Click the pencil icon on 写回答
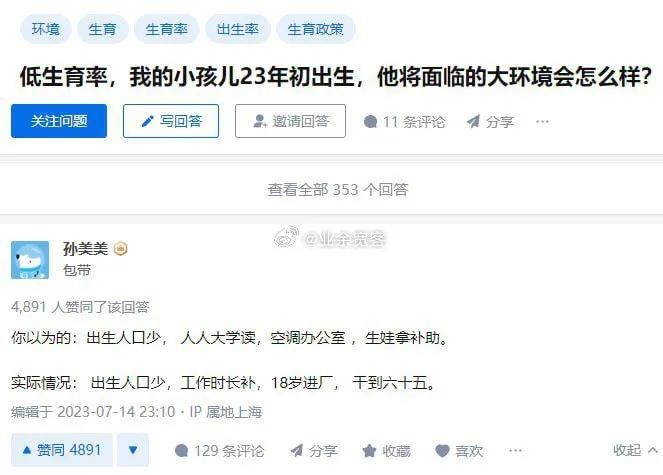 click(147, 121)
